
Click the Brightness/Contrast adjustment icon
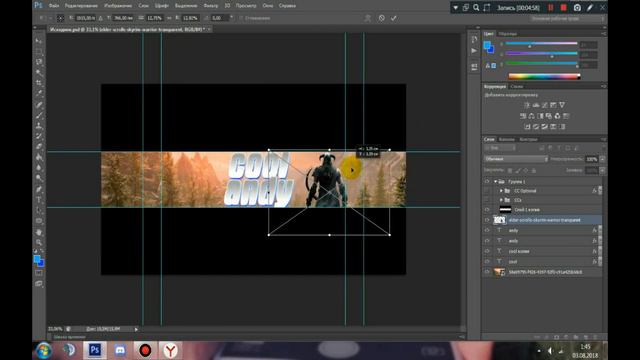[x=527, y=105]
